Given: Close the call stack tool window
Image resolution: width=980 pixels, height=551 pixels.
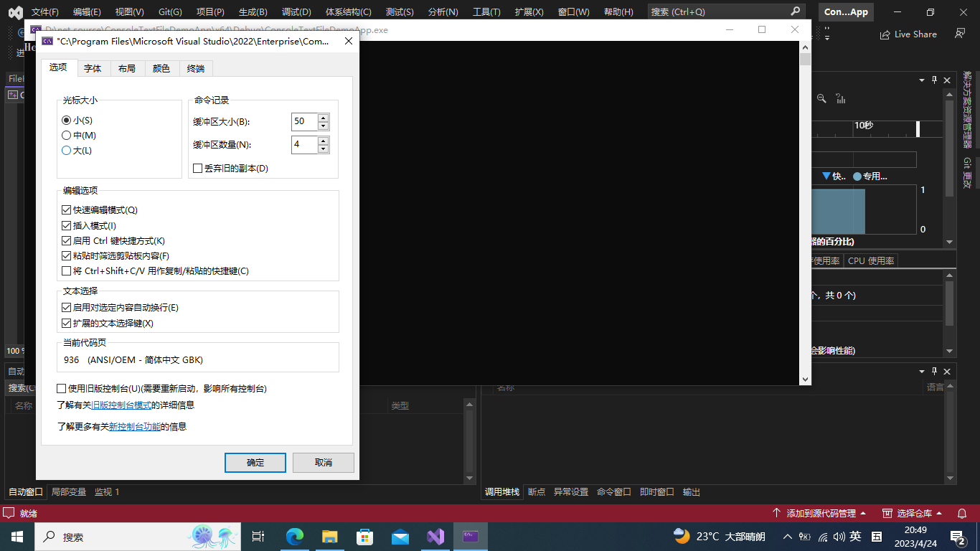Looking at the screenshot, I should [x=948, y=371].
